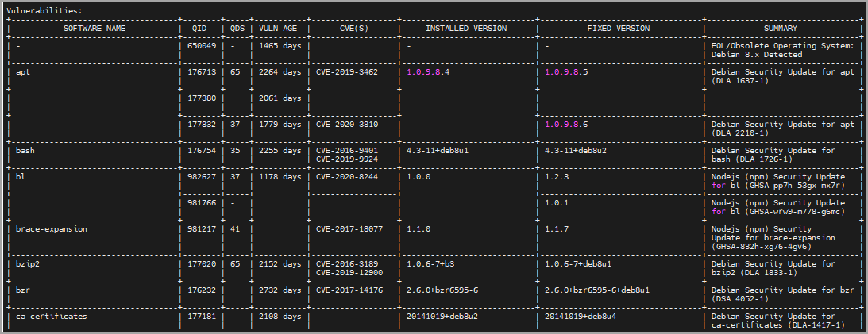Screen dimensions: 868x334
Task: Select QID 981766
Action: [x=201, y=203]
